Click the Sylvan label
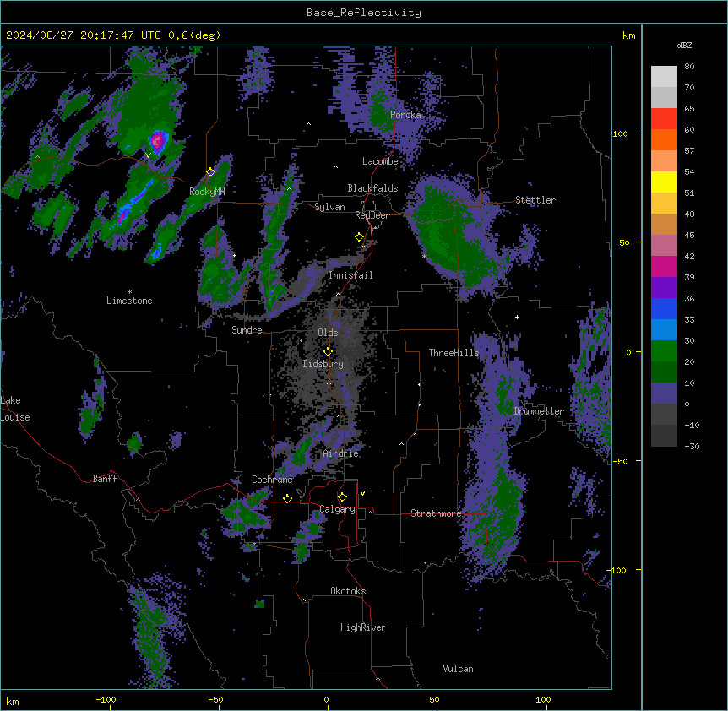728x711 pixels. pyautogui.click(x=329, y=207)
